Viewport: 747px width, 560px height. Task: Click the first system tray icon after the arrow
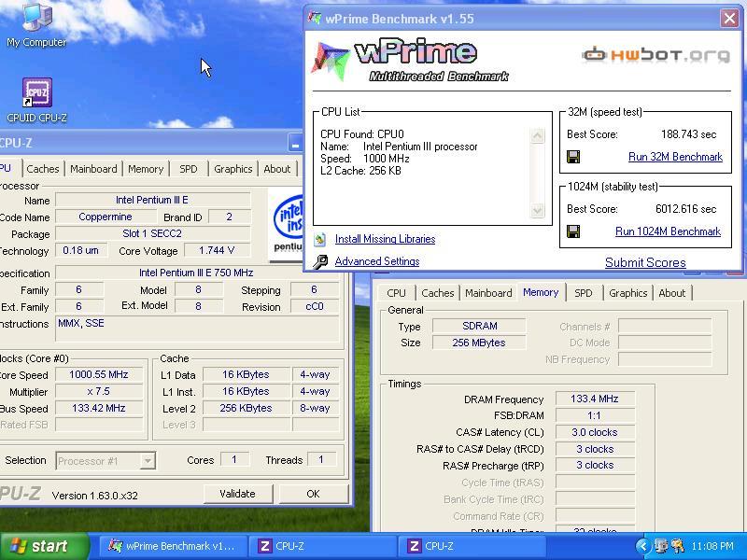(x=661, y=546)
